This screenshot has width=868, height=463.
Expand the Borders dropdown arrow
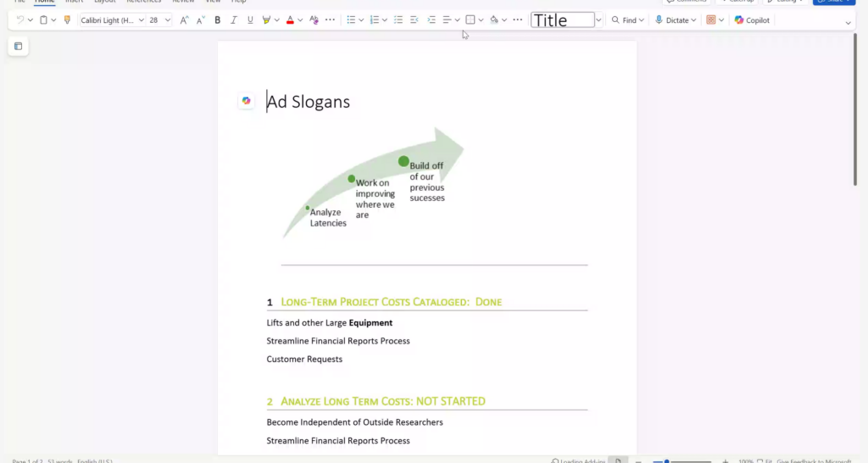[481, 20]
